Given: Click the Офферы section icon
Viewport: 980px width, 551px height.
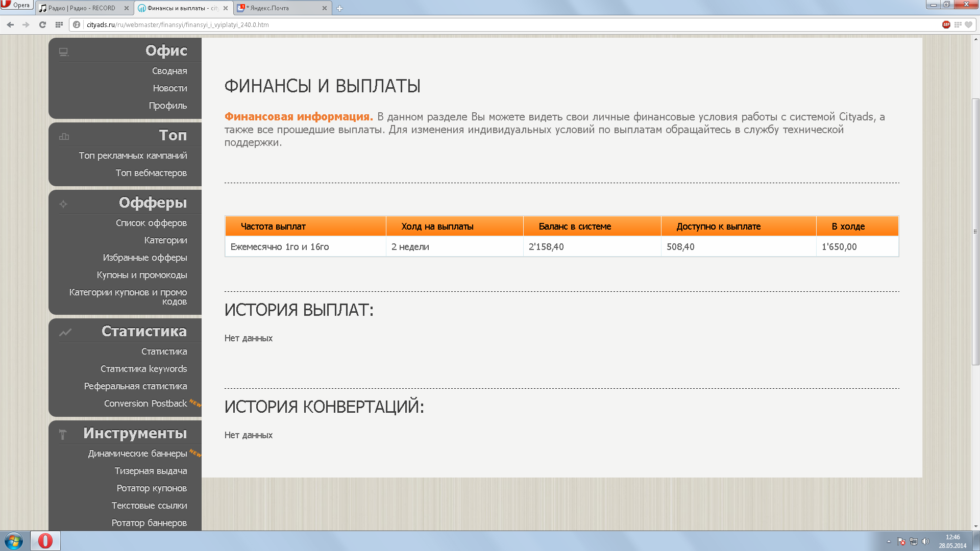Looking at the screenshot, I should point(63,204).
